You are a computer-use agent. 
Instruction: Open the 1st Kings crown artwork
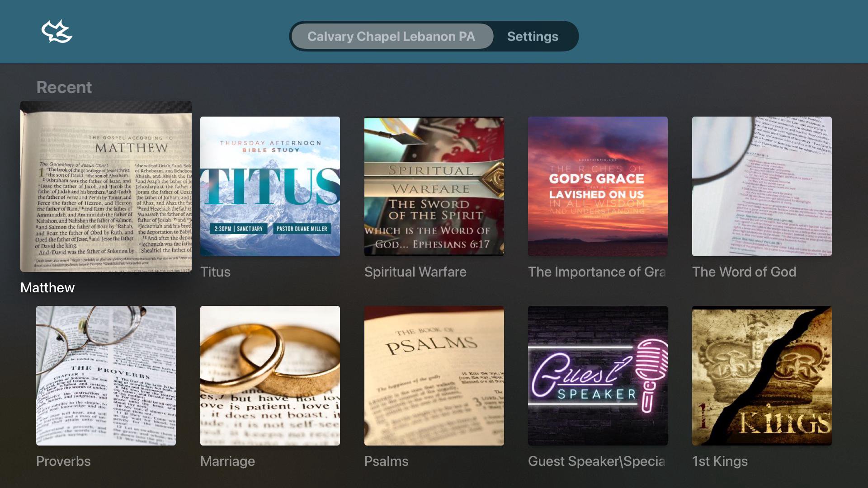[762, 375]
